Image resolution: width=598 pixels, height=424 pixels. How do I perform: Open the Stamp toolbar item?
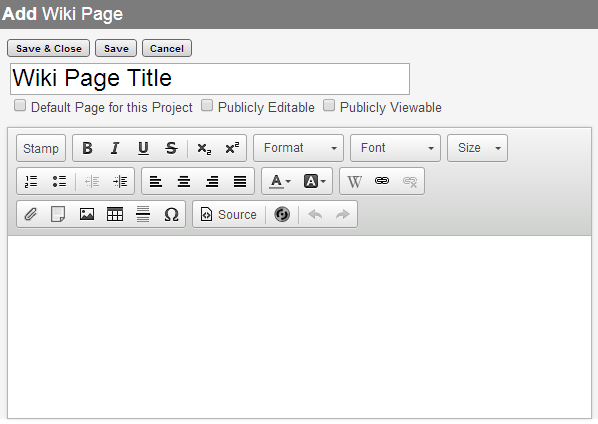pyautogui.click(x=41, y=148)
